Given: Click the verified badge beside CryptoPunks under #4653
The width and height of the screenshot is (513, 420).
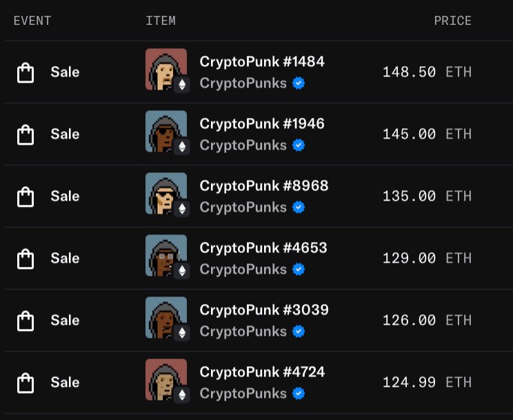Looking at the screenshot, I should coord(299,270).
